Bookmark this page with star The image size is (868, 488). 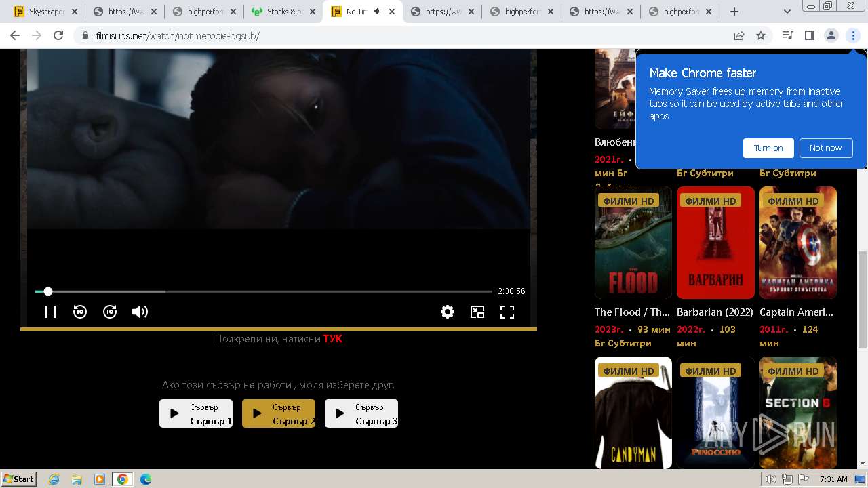click(761, 35)
